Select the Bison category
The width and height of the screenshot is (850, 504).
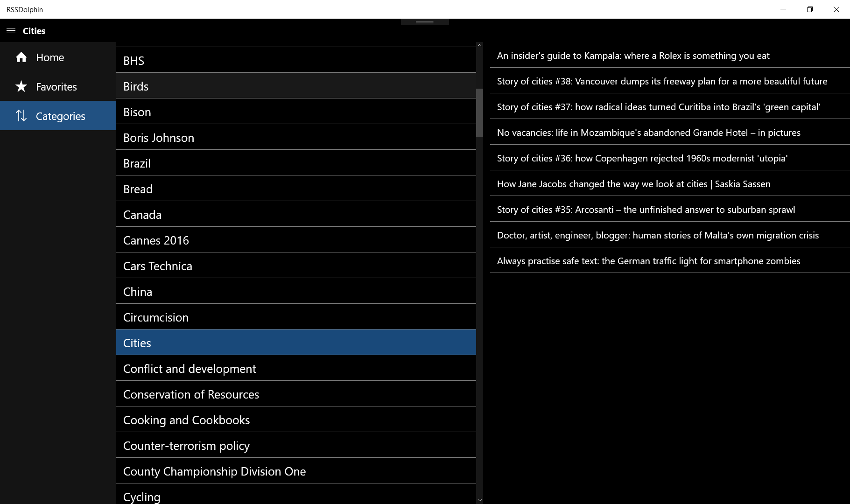[296, 112]
